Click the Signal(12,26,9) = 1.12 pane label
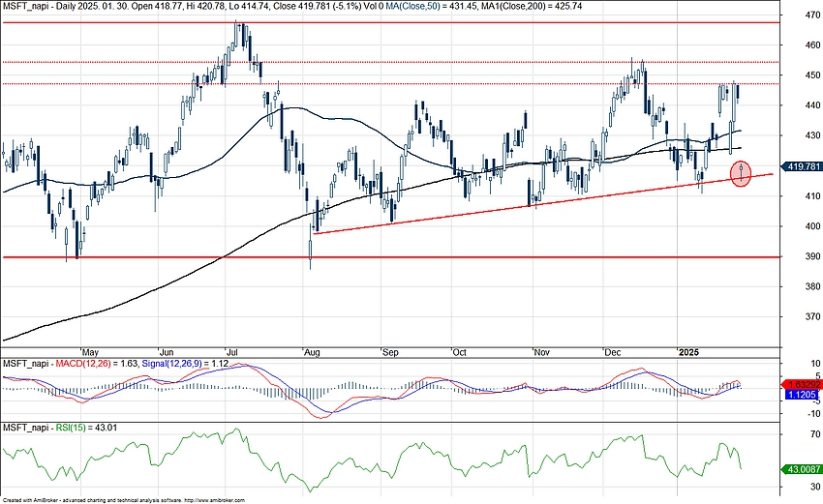The image size is (823, 504). point(185,364)
